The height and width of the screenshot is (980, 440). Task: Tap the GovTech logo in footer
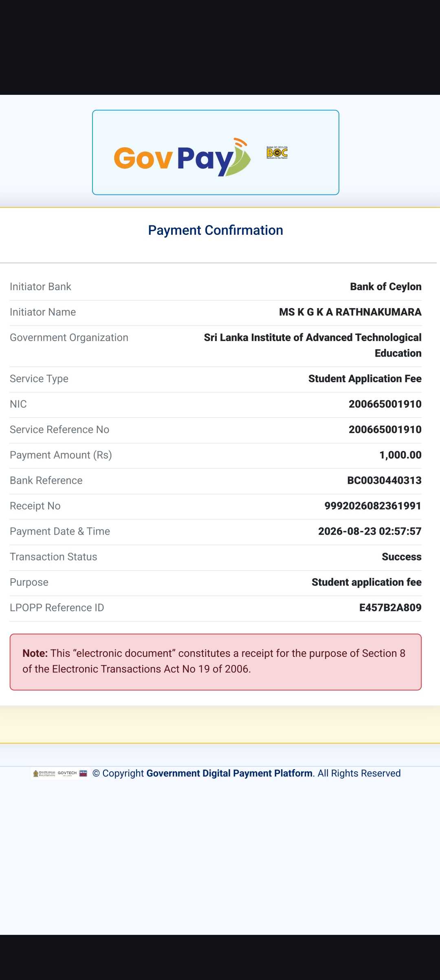67,773
